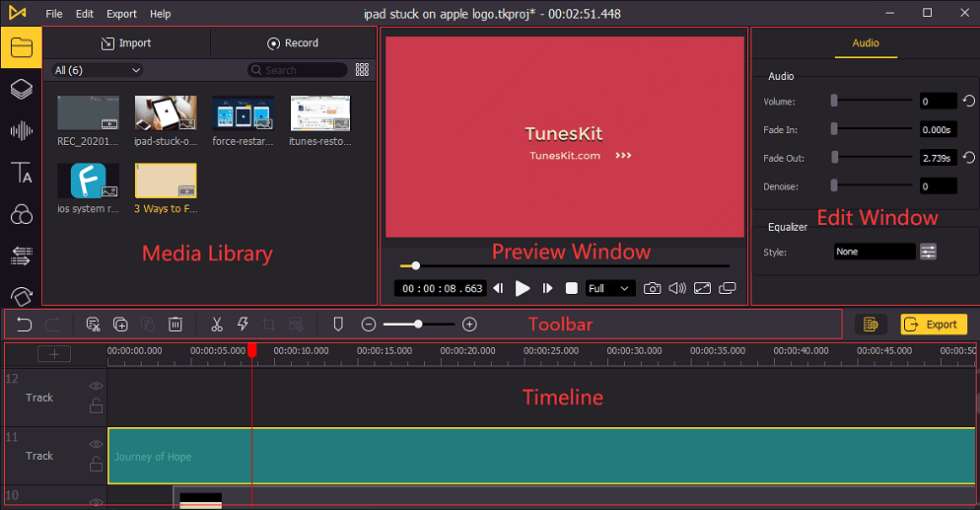Viewport: 980px width, 510px height.
Task: Reset the Volume value
Action: pos(969,101)
